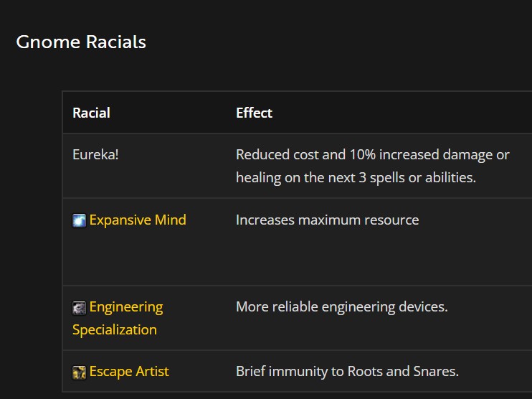Click the Engineering Specialization gear icon
Image resolution: width=532 pixels, height=399 pixels.
[79, 308]
